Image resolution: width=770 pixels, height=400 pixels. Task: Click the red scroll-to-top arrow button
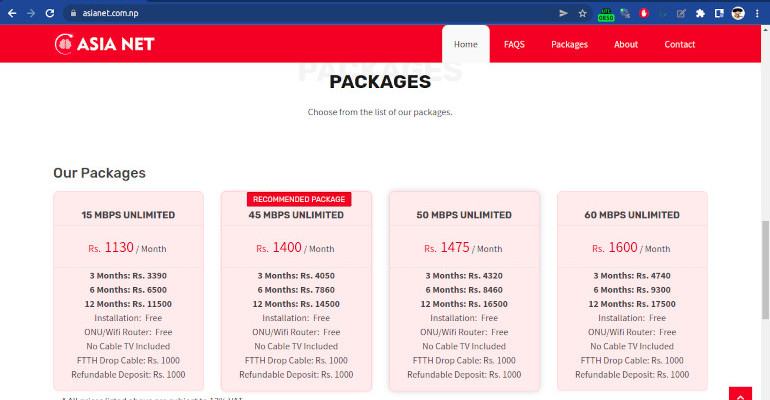(741, 394)
